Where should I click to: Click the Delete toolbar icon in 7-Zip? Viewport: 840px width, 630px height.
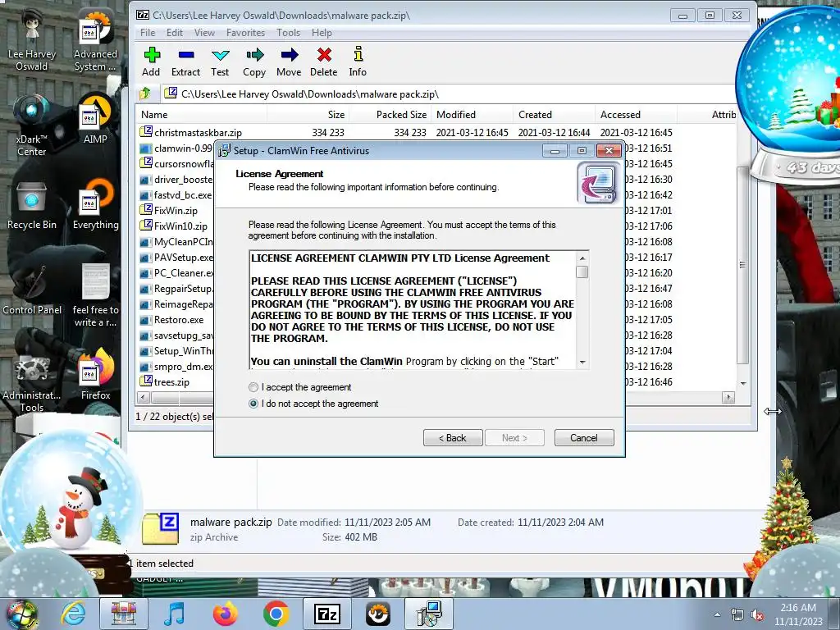pyautogui.click(x=323, y=62)
